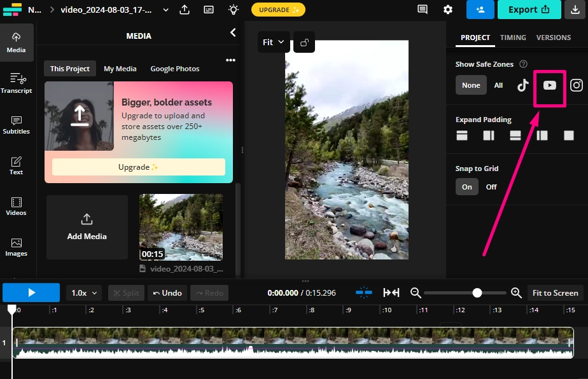588x379 pixels.
Task: Select None for safe zones
Action: pos(471,85)
